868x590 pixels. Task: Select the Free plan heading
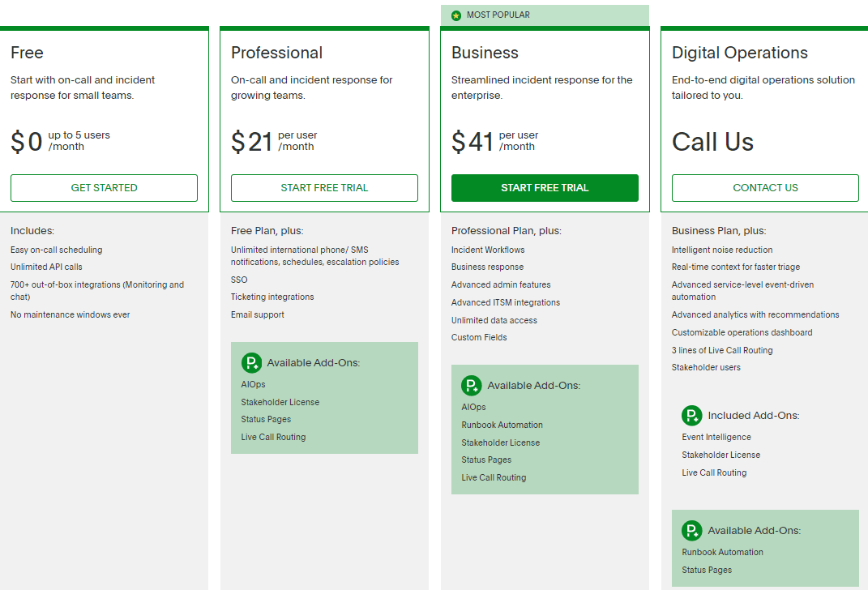27,53
